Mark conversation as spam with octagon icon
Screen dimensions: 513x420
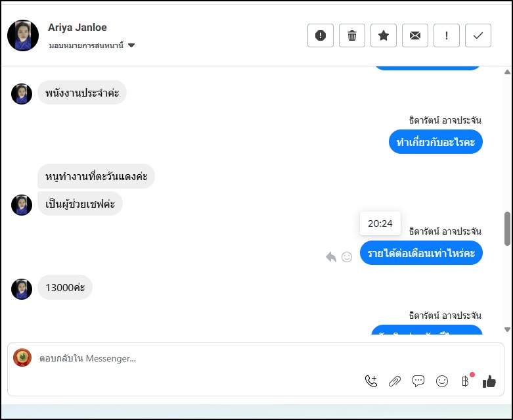(321, 35)
